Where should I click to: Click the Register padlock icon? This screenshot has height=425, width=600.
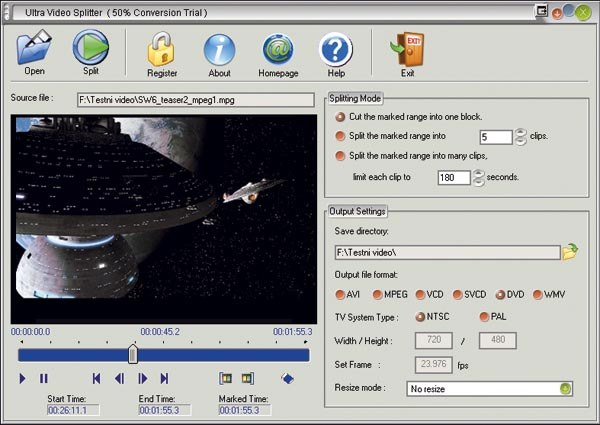pyautogui.click(x=161, y=49)
